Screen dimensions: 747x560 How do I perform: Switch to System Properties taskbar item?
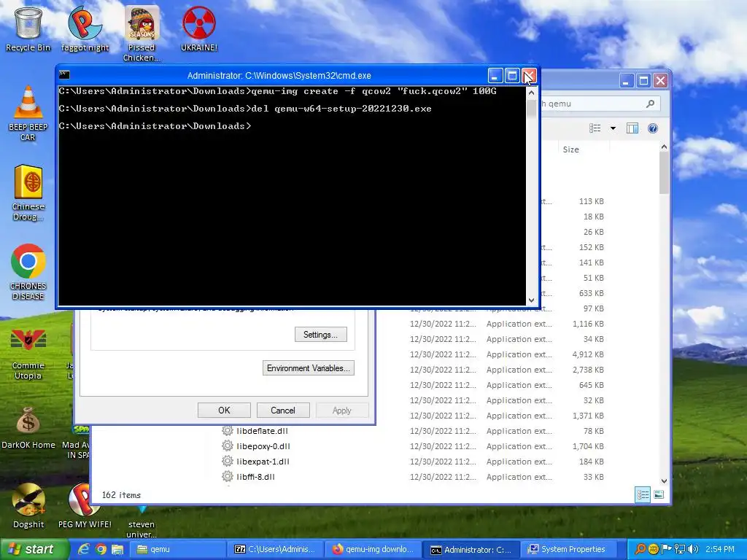(x=568, y=549)
